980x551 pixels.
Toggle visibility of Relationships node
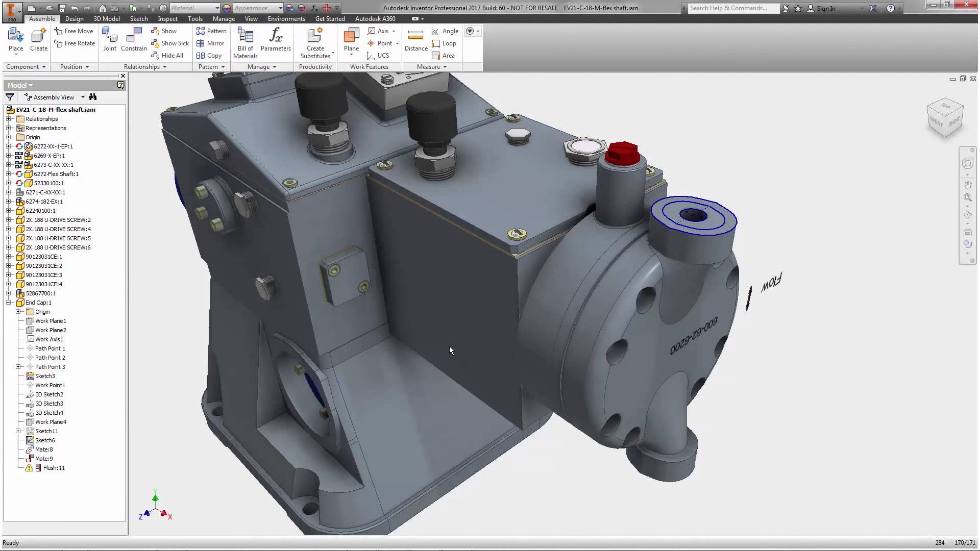[9, 118]
